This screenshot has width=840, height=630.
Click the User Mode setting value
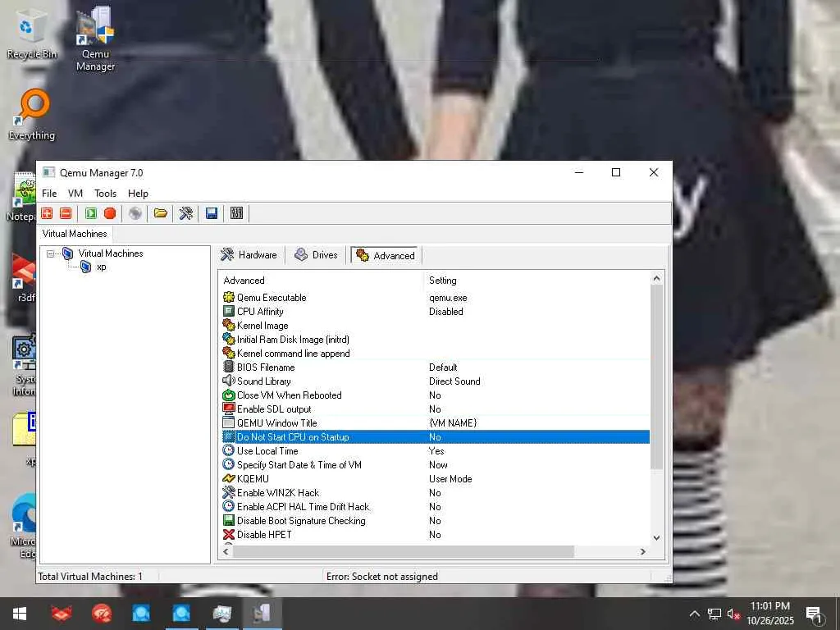[450, 478]
